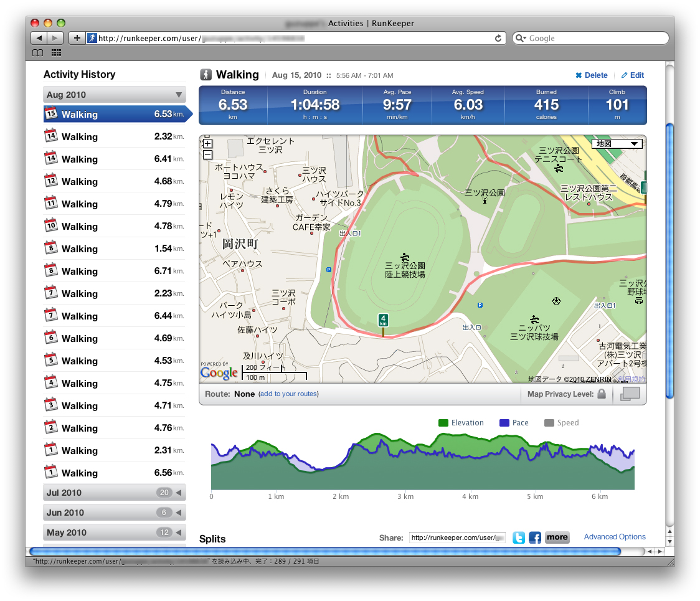Click the Delete activity link
Viewport: 700px width, 601px height.
point(591,75)
